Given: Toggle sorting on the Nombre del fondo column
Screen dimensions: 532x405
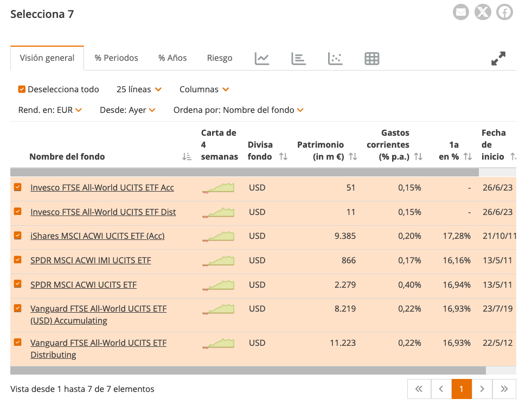Looking at the screenshot, I should (x=187, y=156).
